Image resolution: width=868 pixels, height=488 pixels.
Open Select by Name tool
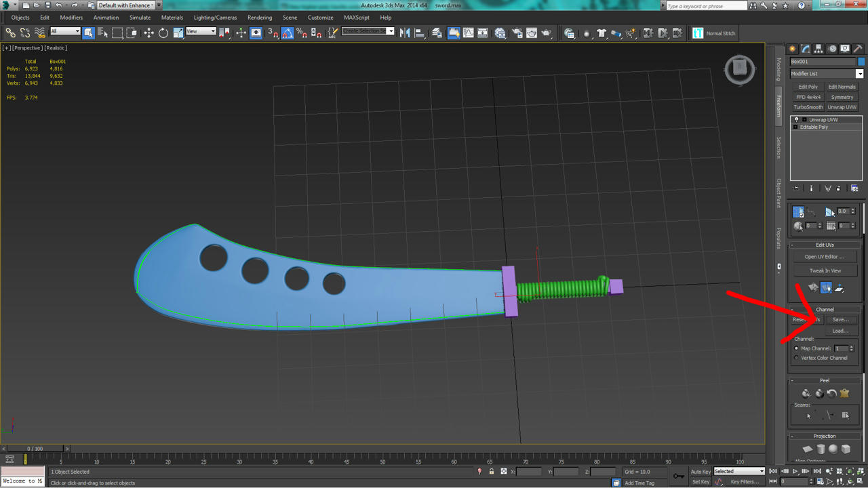click(102, 33)
